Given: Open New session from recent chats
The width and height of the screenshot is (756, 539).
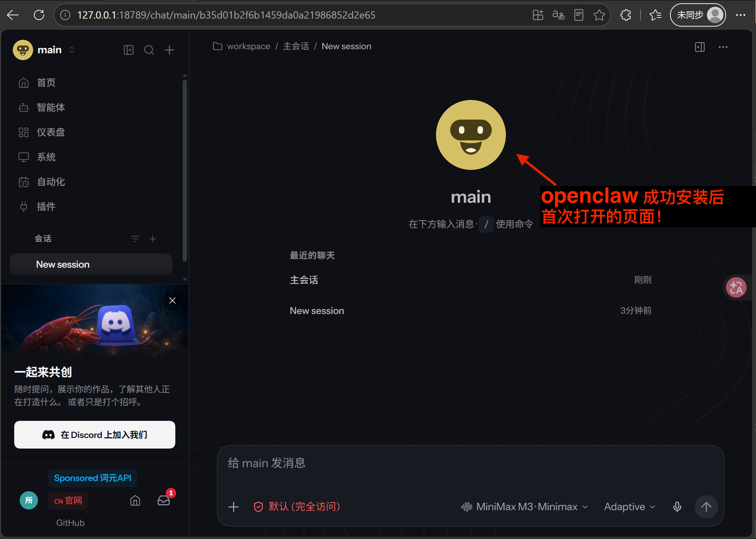Looking at the screenshot, I should (471, 311).
